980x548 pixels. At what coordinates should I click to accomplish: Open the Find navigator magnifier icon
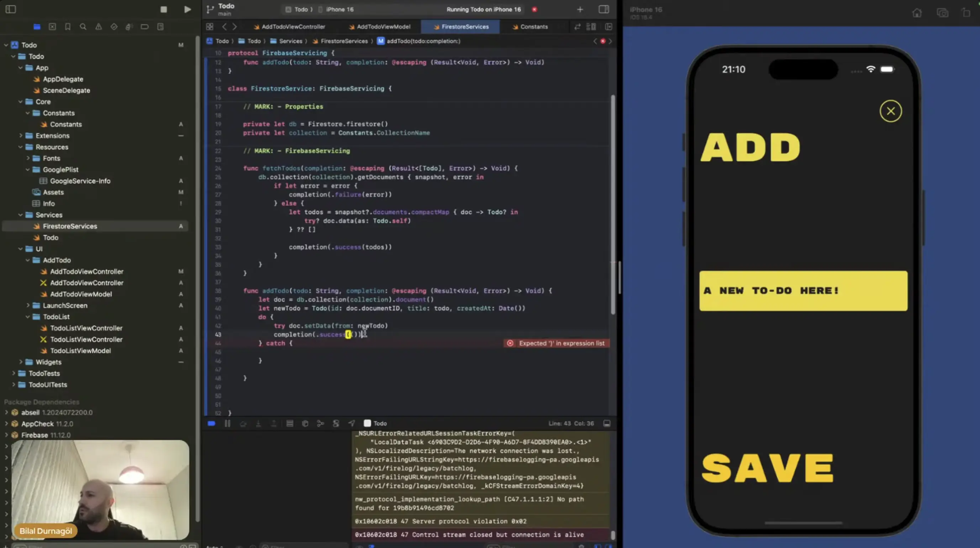click(x=83, y=27)
